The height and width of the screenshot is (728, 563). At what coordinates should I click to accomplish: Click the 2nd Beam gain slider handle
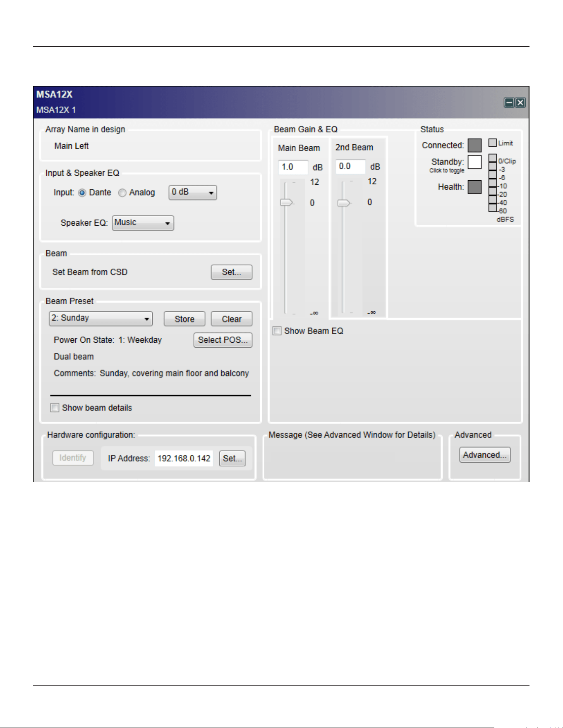[x=344, y=203]
